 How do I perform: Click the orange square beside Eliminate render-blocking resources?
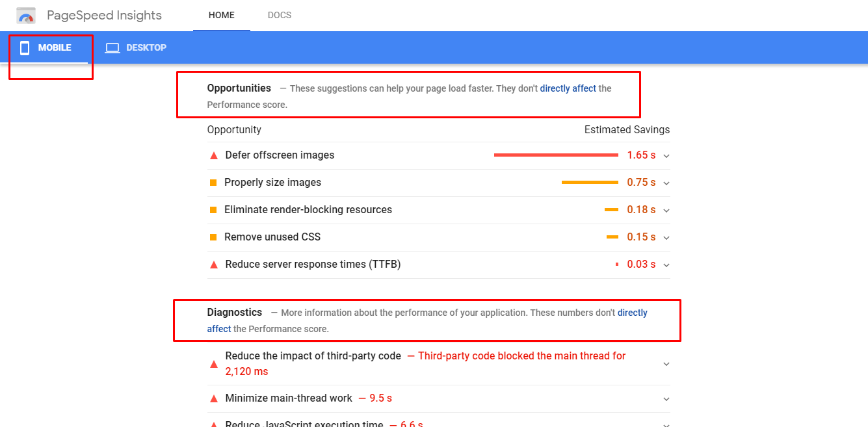213,210
